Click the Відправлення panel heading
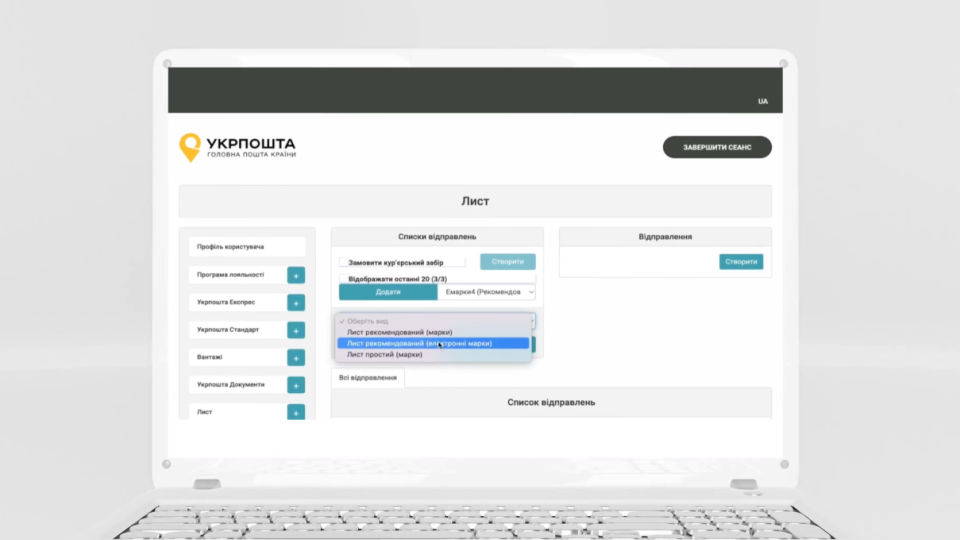The width and height of the screenshot is (960, 540). coord(665,236)
